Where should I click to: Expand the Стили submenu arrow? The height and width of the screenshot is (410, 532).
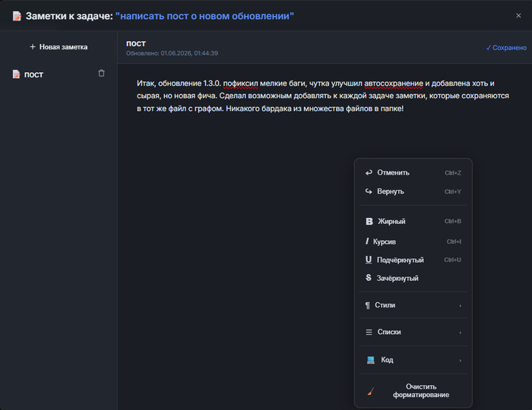click(x=460, y=306)
